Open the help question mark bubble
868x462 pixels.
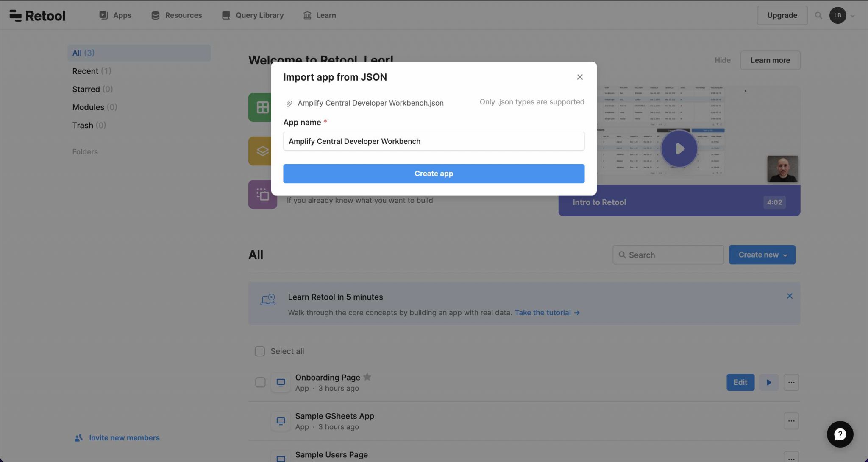pyautogui.click(x=840, y=434)
